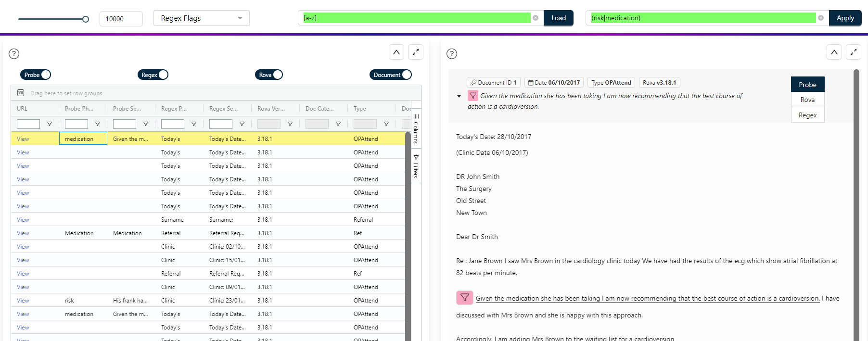The height and width of the screenshot is (341, 868).
Task: Open filter menu for URL column
Action: click(x=50, y=124)
